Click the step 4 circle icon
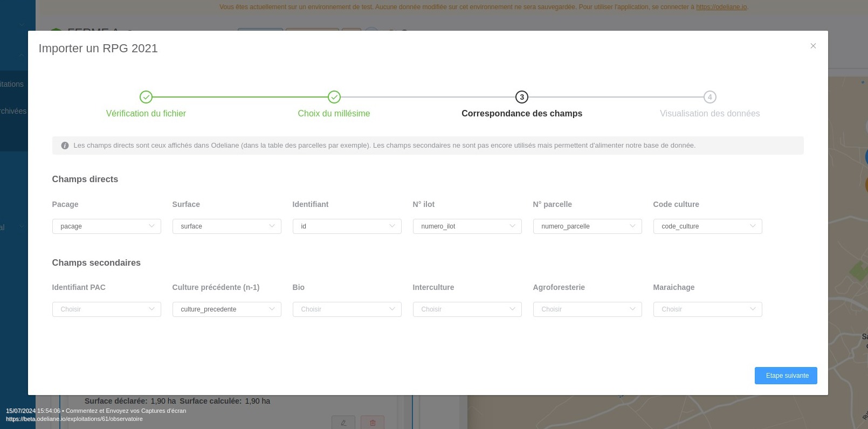Screen dimensions: 868x429 (x=710, y=97)
